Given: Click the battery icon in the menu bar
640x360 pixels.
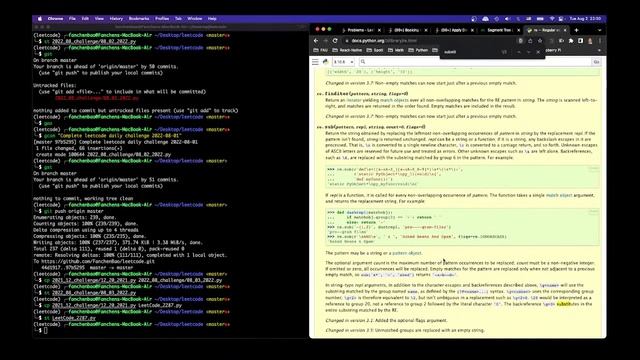Looking at the screenshot, I should 540,19.
